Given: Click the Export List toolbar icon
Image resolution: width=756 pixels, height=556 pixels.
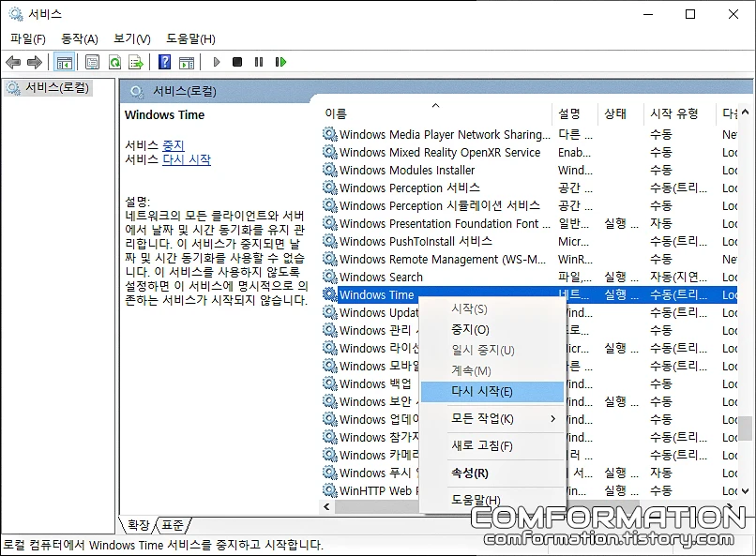Looking at the screenshot, I should [x=136, y=62].
